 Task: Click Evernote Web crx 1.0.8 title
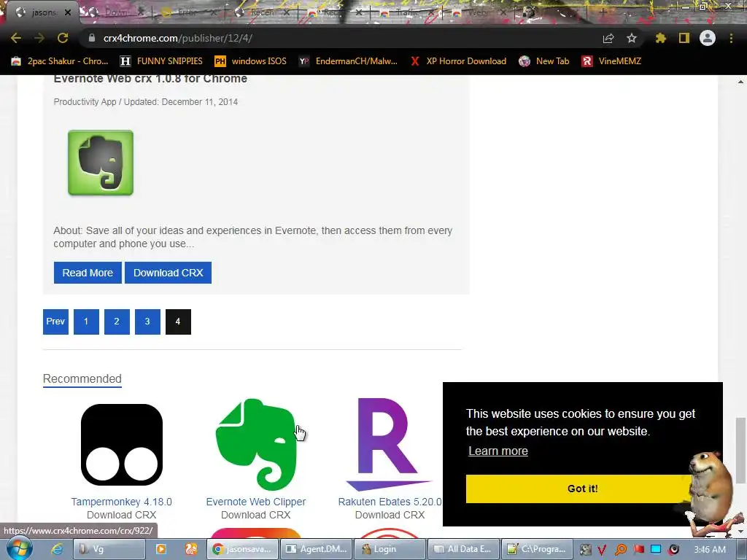[x=150, y=79]
